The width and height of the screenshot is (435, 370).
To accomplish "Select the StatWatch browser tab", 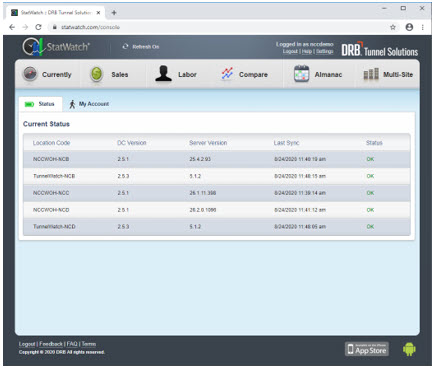I will tap(55, 13).
